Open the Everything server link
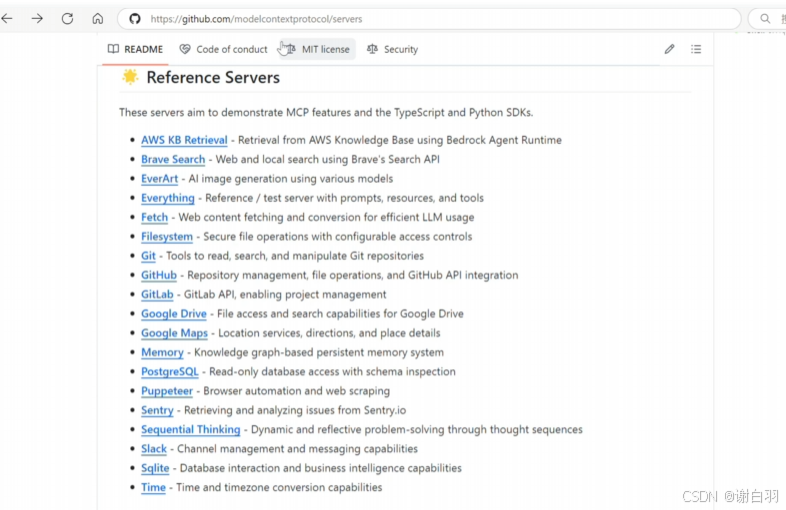The width and height of the screenshot is (786, 510). pos(167,198)
